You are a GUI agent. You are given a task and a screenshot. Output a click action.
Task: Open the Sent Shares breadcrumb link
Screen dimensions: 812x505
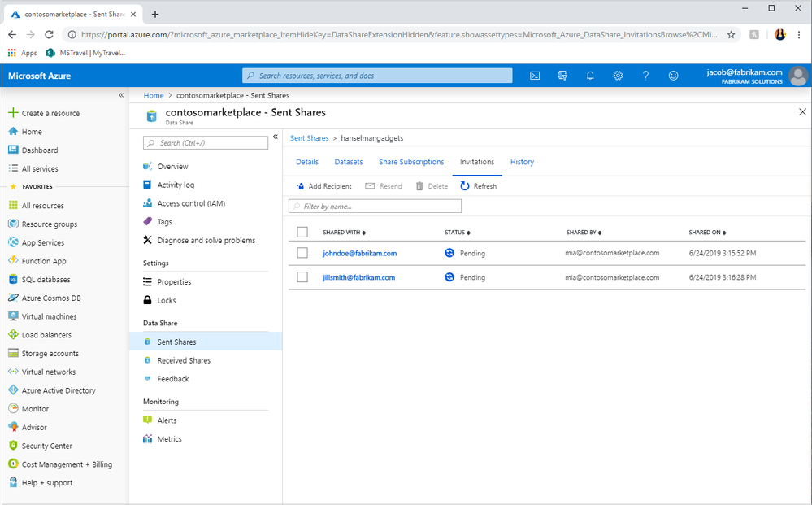click(x=309, y=138)
